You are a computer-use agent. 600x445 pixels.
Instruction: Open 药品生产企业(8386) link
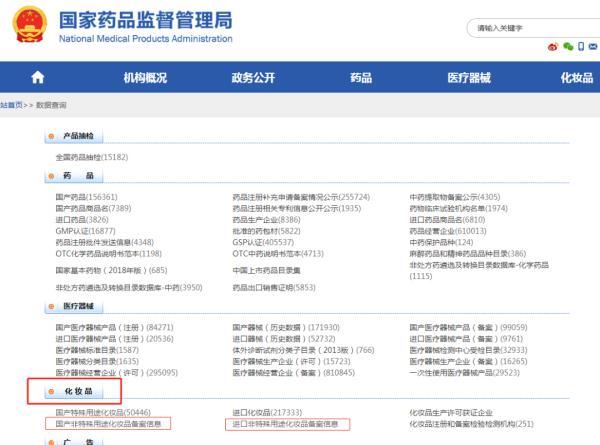[266, 220]
